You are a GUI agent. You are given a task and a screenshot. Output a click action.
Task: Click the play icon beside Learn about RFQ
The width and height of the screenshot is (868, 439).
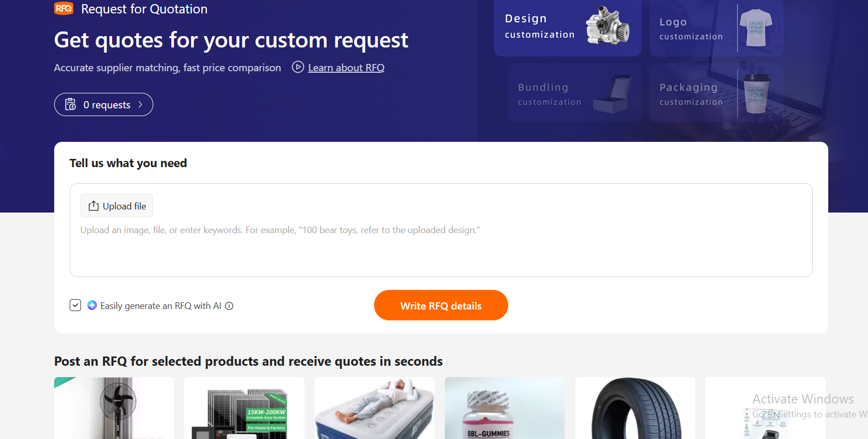(x=298, y=67)
